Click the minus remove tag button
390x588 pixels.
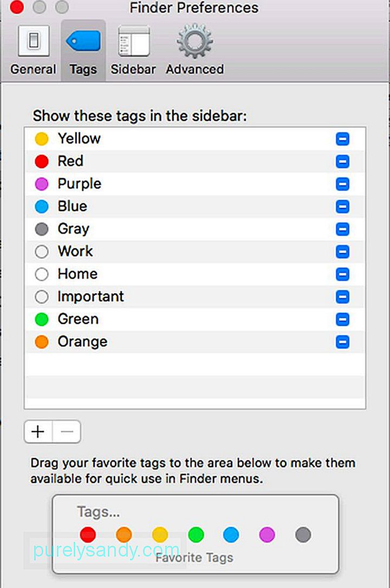click(x=67, y=431)
